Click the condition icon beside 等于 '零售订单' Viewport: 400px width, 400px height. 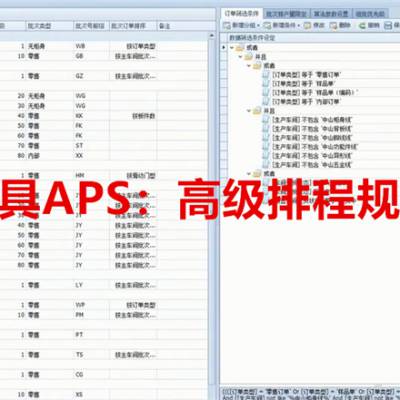coord(266,75)
